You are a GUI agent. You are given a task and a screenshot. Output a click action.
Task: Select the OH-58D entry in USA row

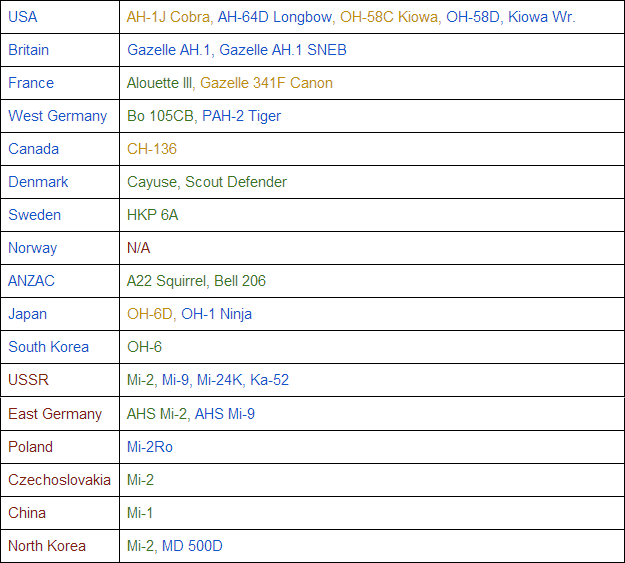tap(472, 17)
